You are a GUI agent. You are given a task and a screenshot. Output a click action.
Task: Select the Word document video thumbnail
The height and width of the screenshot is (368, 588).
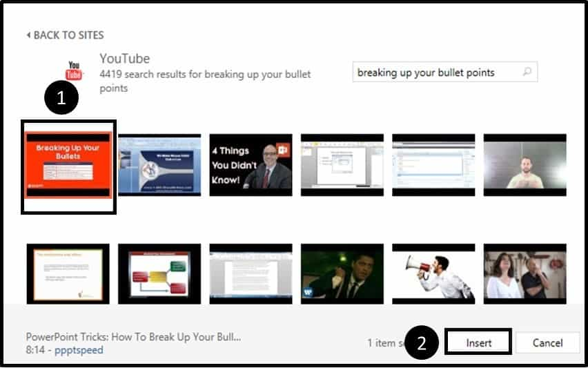pyautogui.click(x=251, y=273)
